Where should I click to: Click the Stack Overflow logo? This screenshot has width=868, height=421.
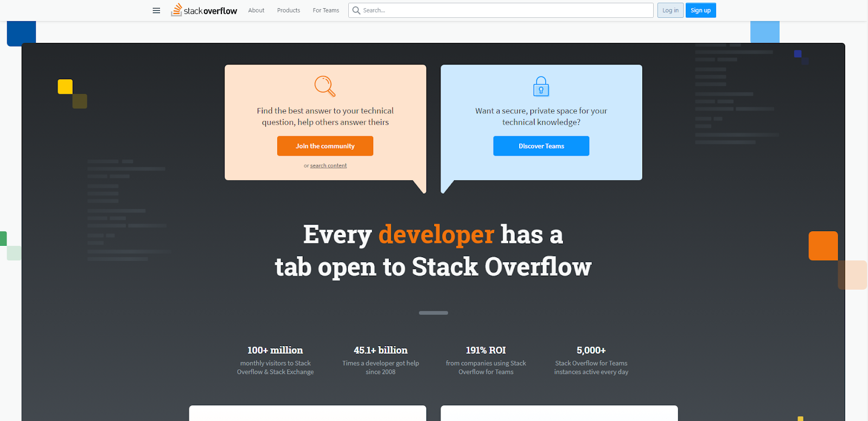(205, 10)
